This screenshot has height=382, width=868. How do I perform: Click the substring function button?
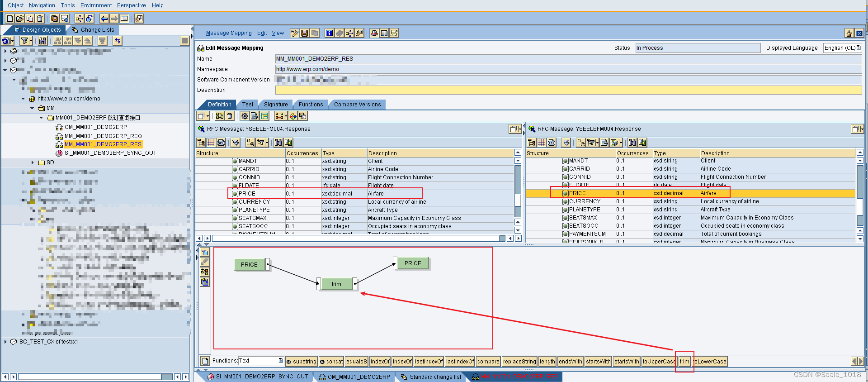click(x=302, y=361)
